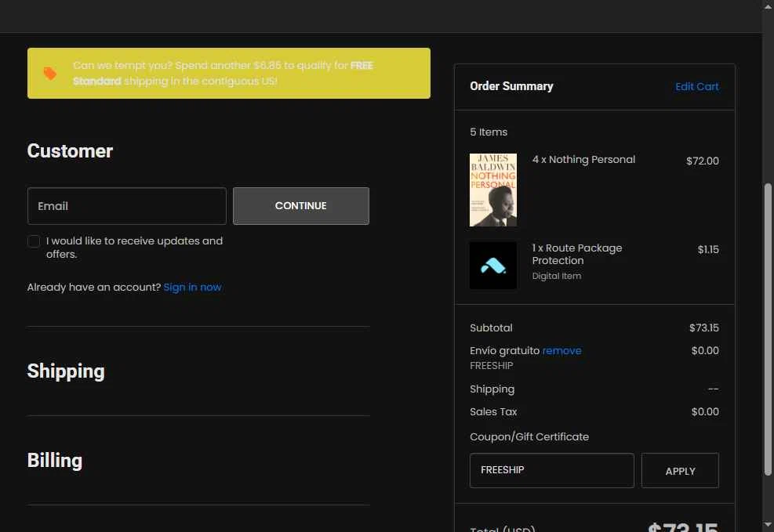Click the Order Summary heading
Image resolution: width=774 pixels, height=532 pixels.
pos(511,86)
